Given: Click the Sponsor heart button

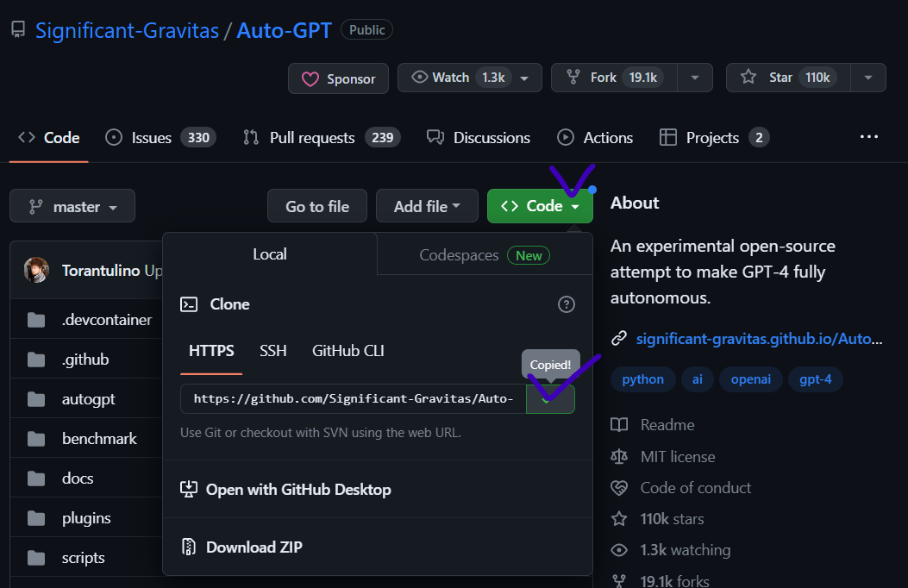Looking at the screenshot, I should [x=338, y=78].
